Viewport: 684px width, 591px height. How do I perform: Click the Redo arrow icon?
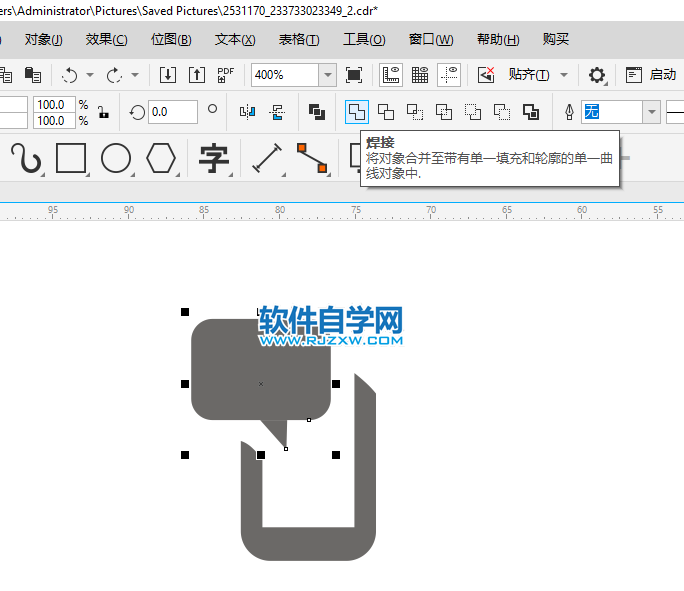(x=114, y=75)
